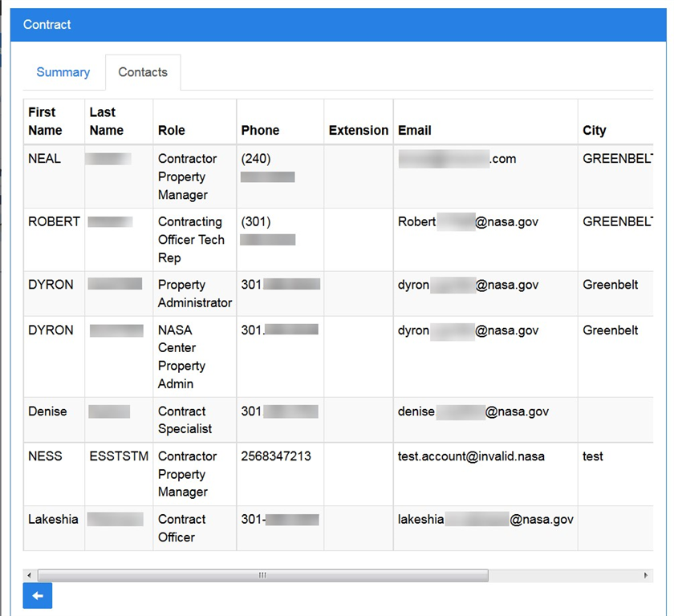Click the Phone column header

pyautogui.click(x=260, y=130)
